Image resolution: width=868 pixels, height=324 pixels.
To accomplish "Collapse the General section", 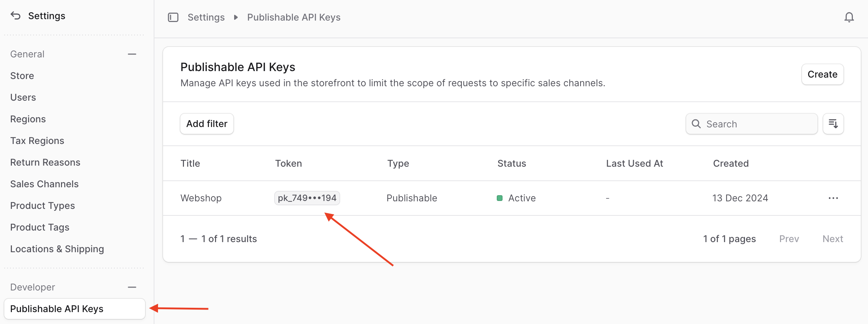I will [x=132, y=54].
